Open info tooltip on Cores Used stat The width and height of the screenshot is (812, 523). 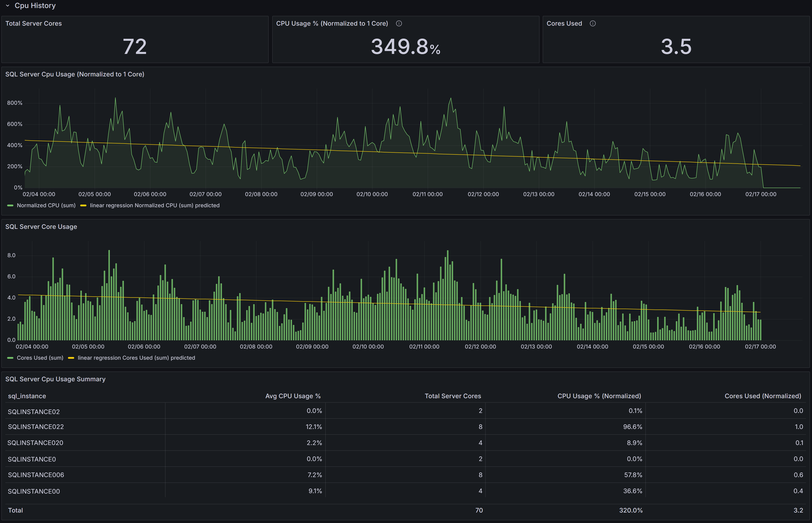(x=593, y=23)
